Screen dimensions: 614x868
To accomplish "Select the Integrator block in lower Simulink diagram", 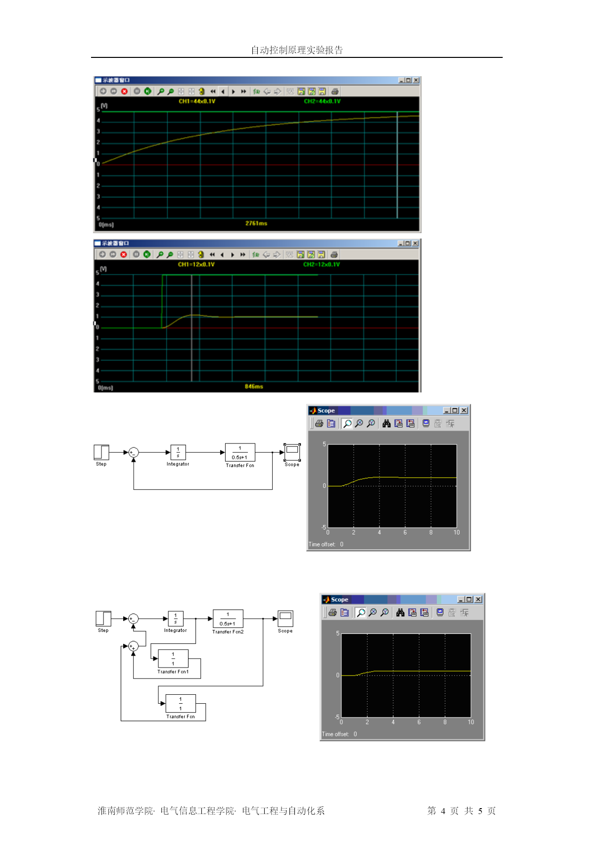I will point(176,619).
